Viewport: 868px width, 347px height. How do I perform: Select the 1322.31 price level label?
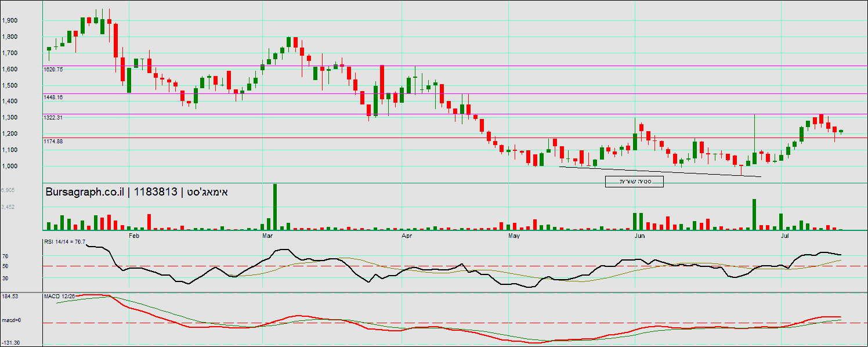point(53,117)
